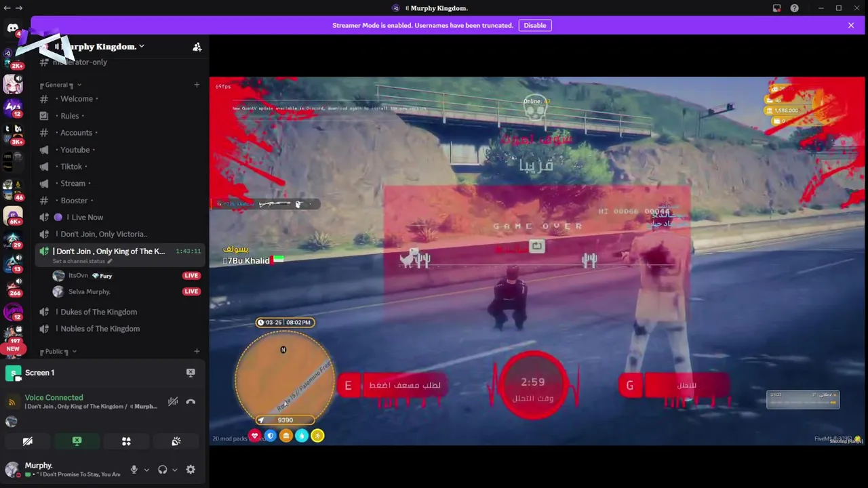The width and height of the screenshot is (868, 488).
Task: Open the Accounts channel
Action: [x=119, y=133]
